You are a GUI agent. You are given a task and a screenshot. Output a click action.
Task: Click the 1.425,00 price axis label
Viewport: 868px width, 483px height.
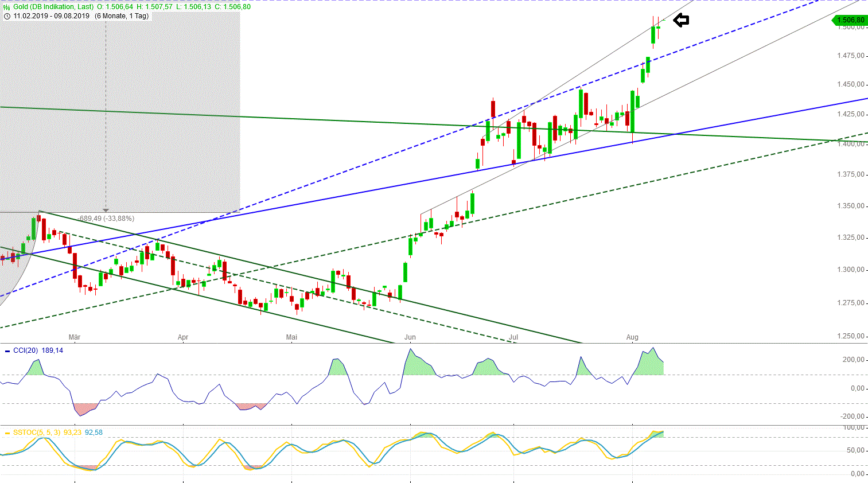[851, 114]
